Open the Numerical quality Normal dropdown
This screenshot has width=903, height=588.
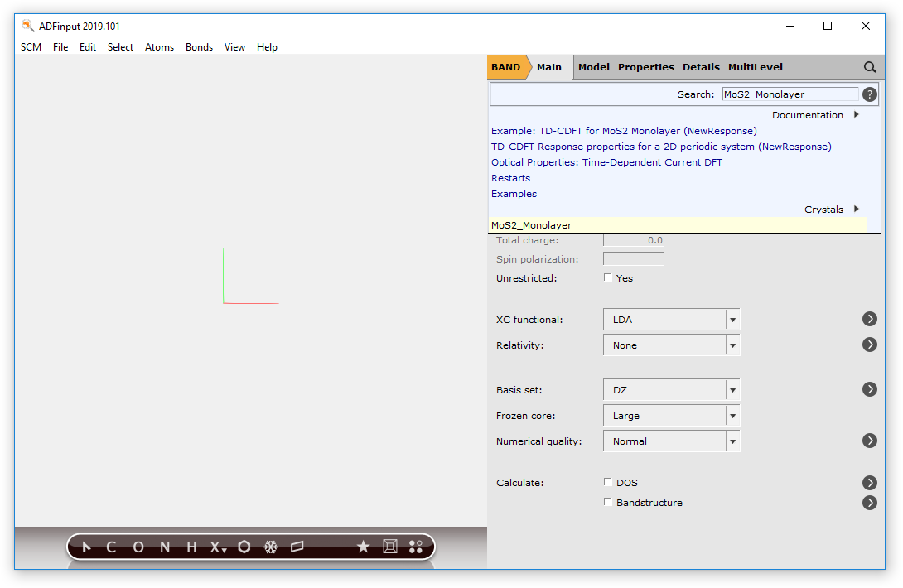[x=672, y=441]
